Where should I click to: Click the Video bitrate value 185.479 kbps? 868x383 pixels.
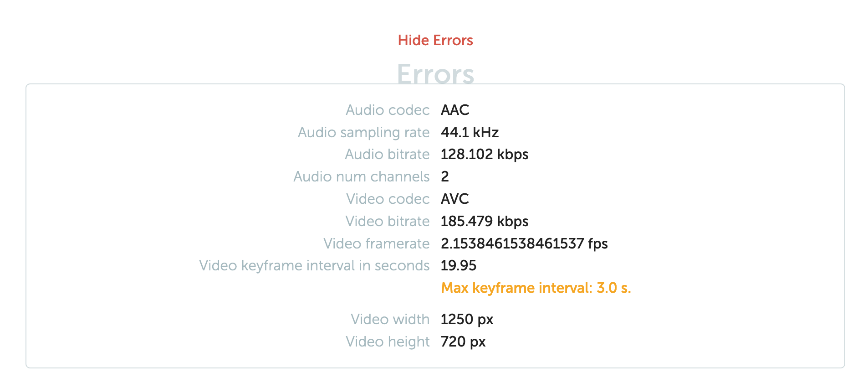[x=484, y=221]
